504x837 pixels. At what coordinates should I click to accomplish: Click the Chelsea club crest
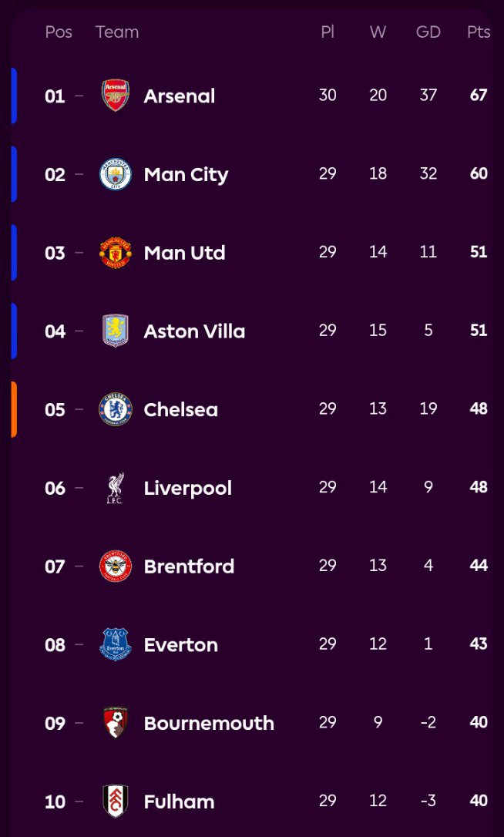116,409
